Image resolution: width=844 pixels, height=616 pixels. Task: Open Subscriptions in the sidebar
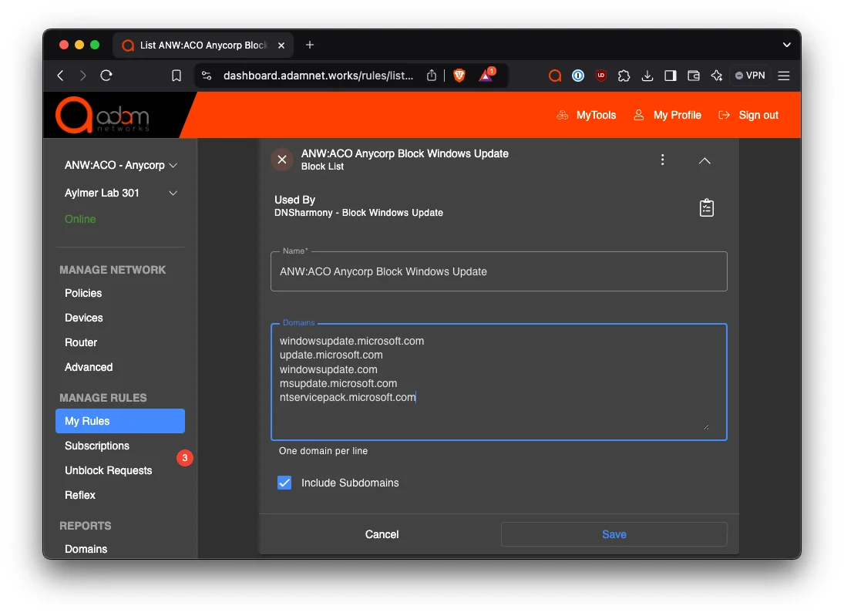pos(97,446)
